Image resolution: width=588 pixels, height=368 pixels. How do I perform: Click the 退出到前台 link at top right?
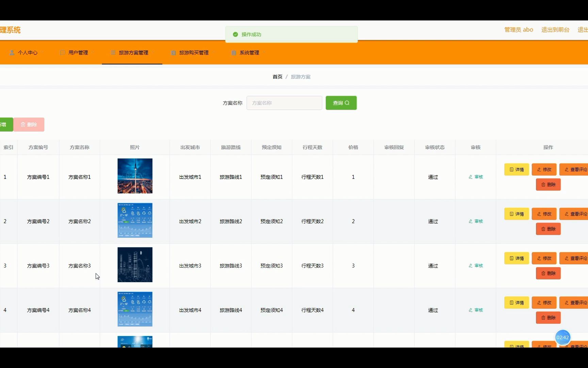555,30
